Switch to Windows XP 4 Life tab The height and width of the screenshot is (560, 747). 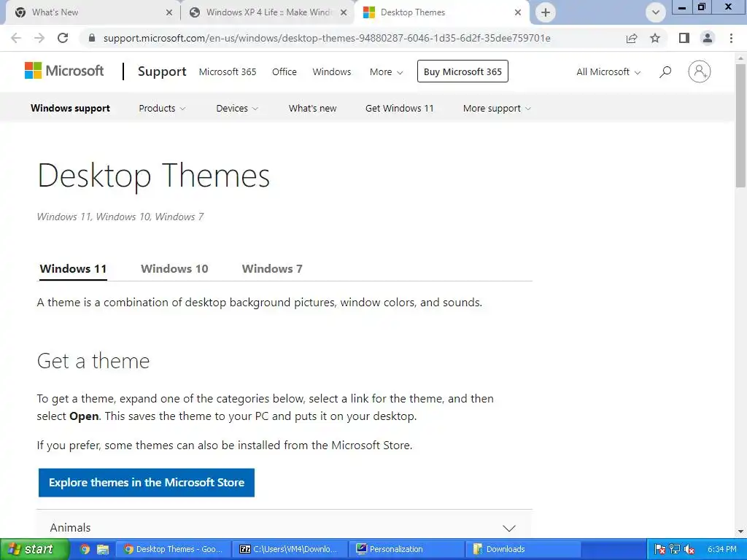click(x=267, y=12)
